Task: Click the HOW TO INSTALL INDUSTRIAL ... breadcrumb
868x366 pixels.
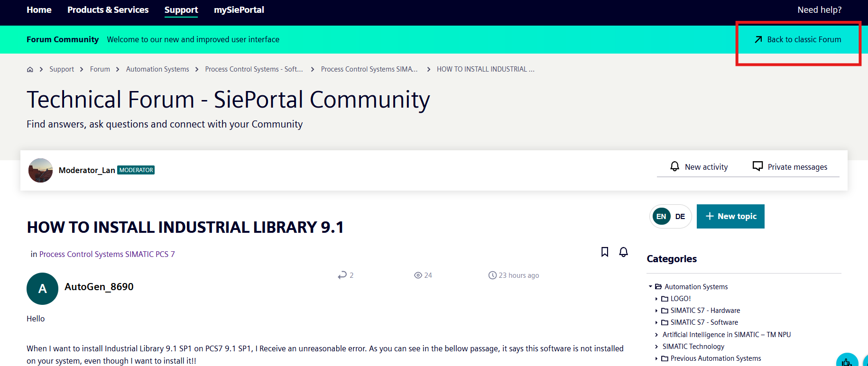Action: [486, 69]
